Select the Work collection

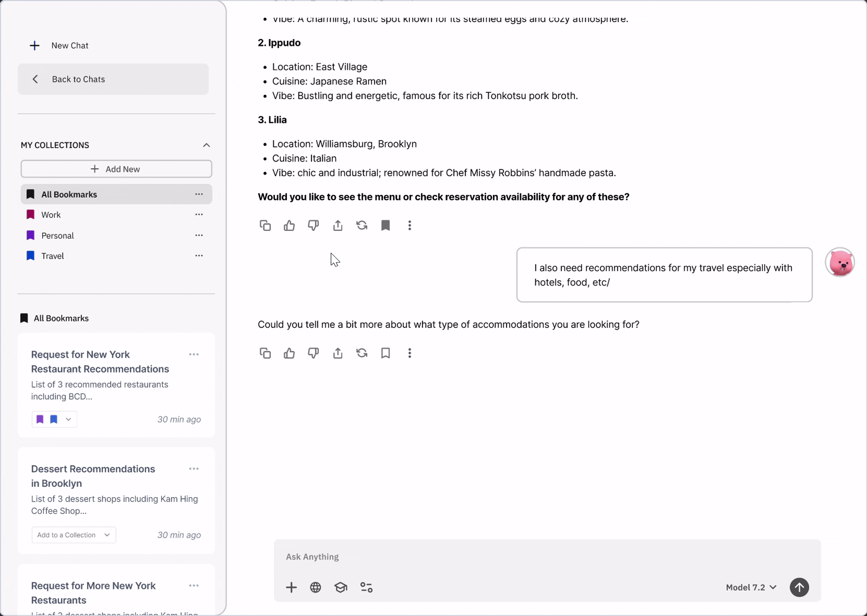point(51,215)
